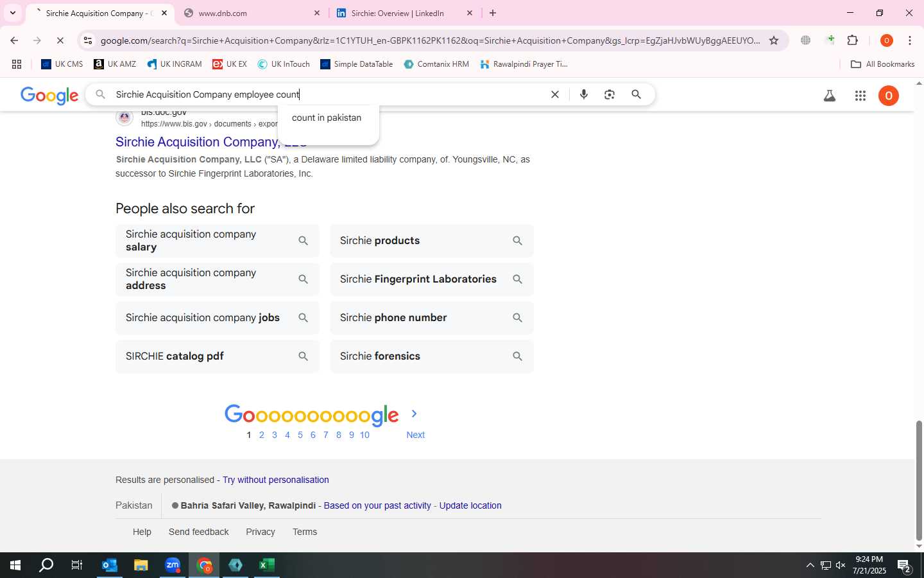Image resolution: width=924 pixels, height=578 pixels.
Task: Open UK InTouch bookmark
Action: 284,64
